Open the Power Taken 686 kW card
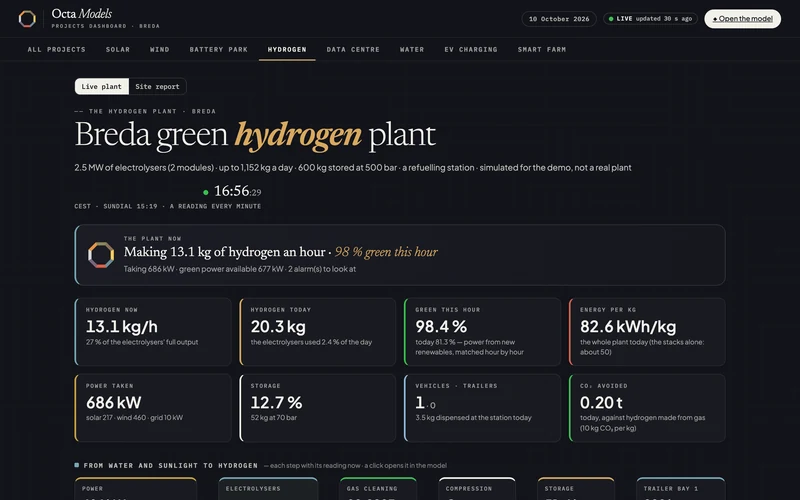This screenshot has width=800, height=500. coord(153,408)
